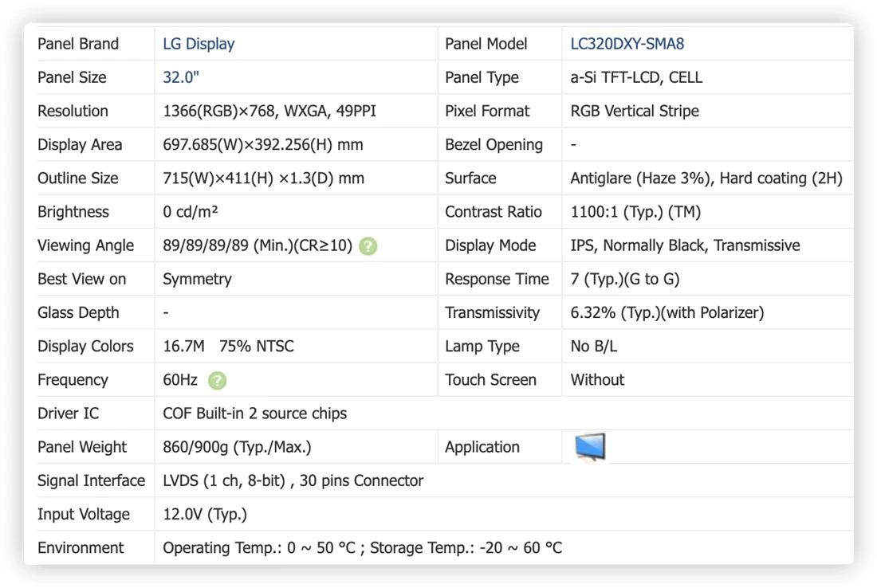Click the TV monitor Application icon
This screenshot has height=588, width=877.
coord(590,447)
